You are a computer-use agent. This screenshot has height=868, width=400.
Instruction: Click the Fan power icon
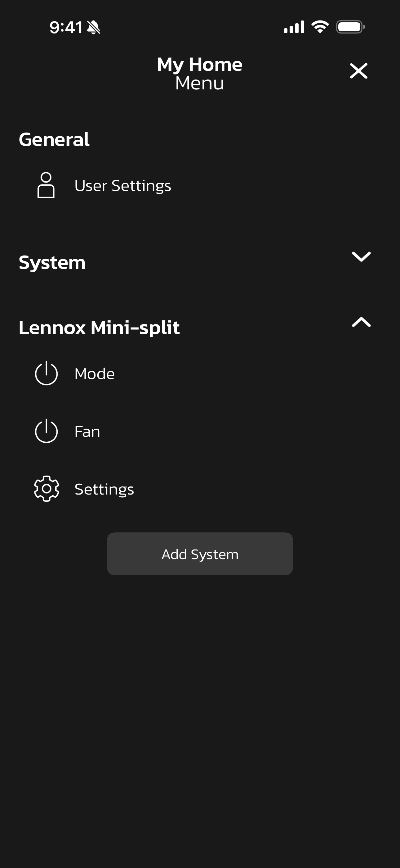click(x=47, y=431)
